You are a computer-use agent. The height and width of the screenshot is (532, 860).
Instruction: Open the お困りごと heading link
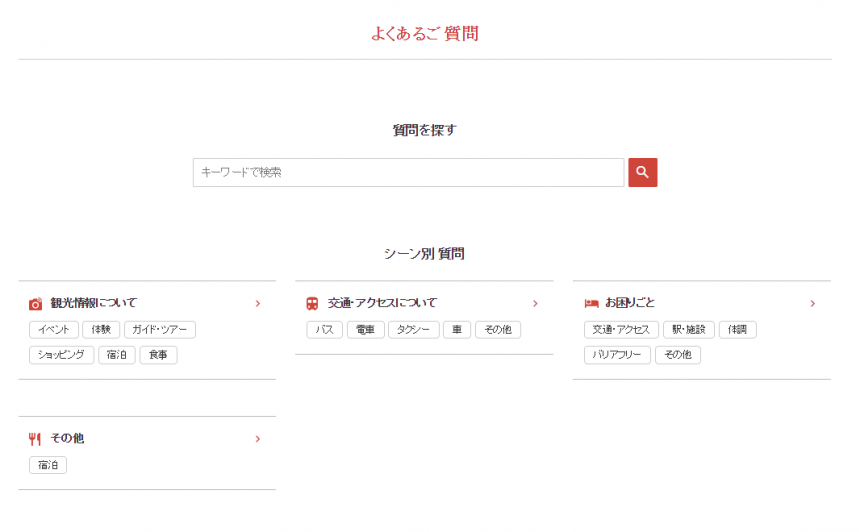pyautogui.click(x=630, y=303)
